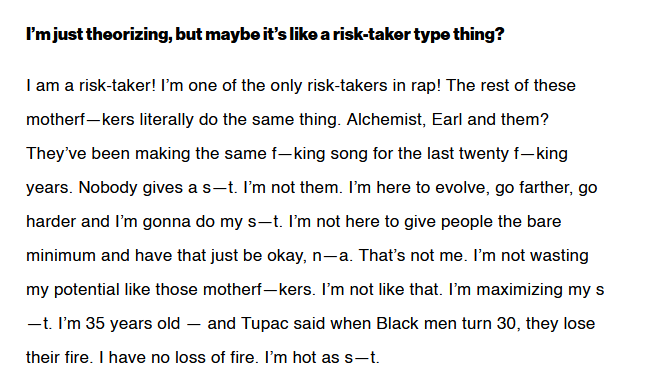Click the number "35" before years old
The image size is (666, 386).
pyautogui.click(x=96, y=324)
